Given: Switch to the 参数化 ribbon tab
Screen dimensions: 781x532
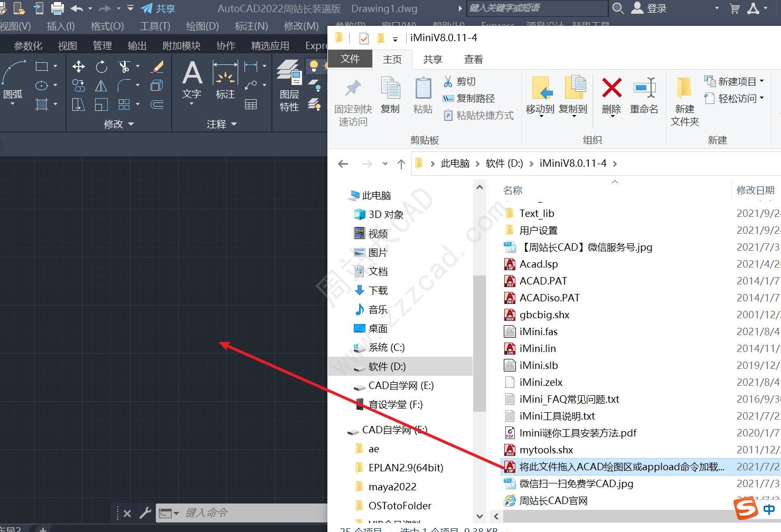Looking at the screenshot, I should click(x=28, y=46).
